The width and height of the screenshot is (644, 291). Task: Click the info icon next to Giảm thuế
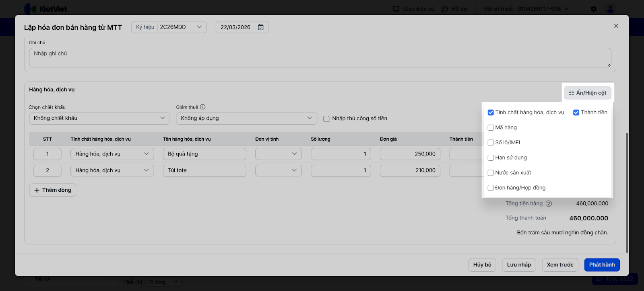point(203,107)
